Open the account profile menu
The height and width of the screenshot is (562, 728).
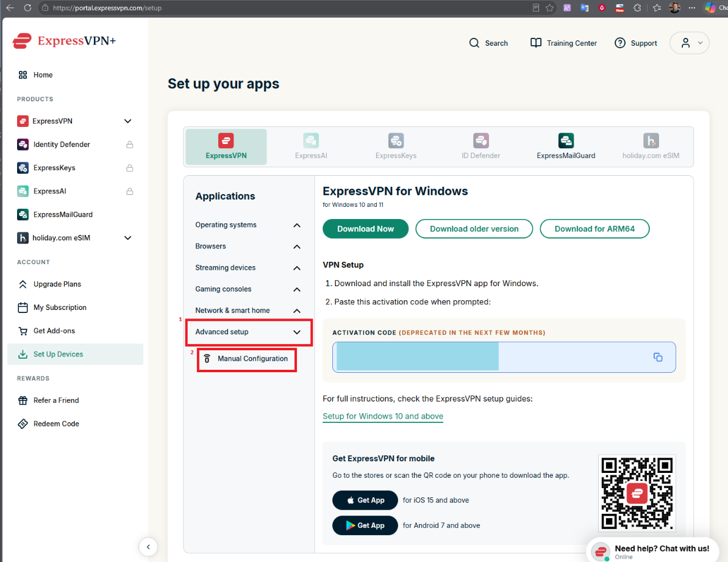(x=690, y=43)
